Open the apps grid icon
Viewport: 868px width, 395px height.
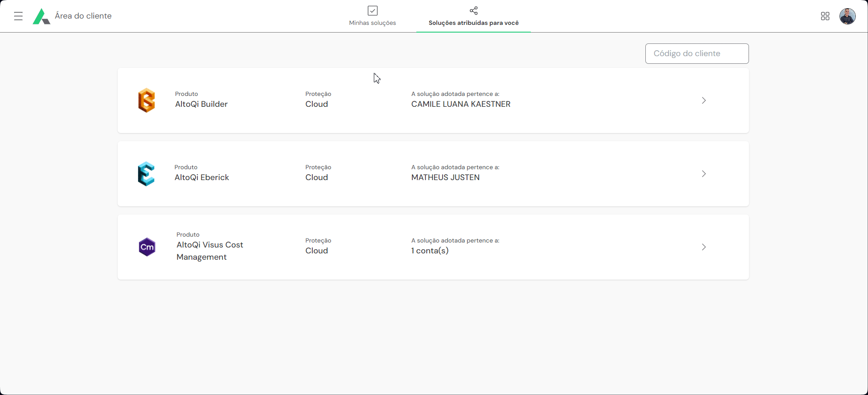click(x=825, y=16)
